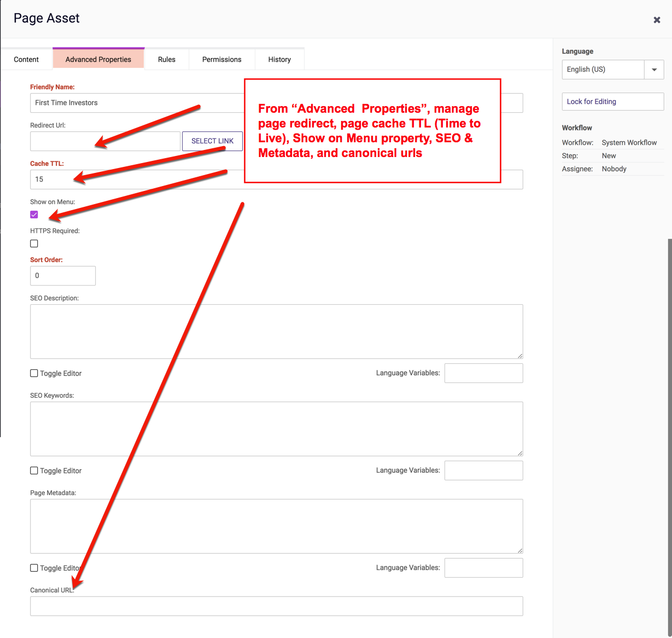The image size is (672, 638).
Task: Toggle Editor for SEO Keywords
Action: 34,471
